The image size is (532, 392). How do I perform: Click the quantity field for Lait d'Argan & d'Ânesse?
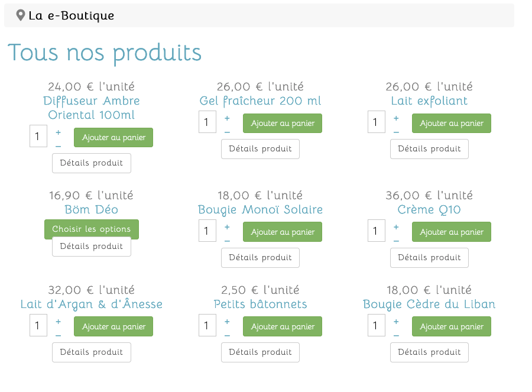click(38, 325)
